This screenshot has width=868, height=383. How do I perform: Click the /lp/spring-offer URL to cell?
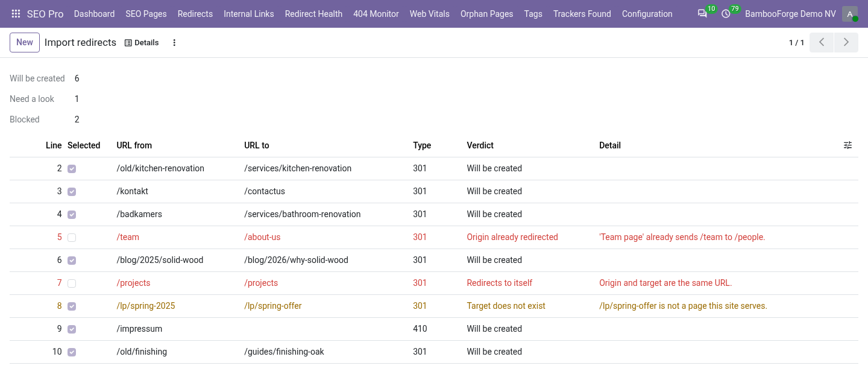(273, 306)
